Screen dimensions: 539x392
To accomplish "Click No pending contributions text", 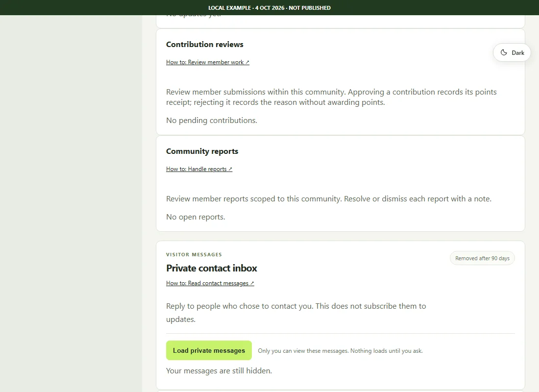I will coord(211,121).
